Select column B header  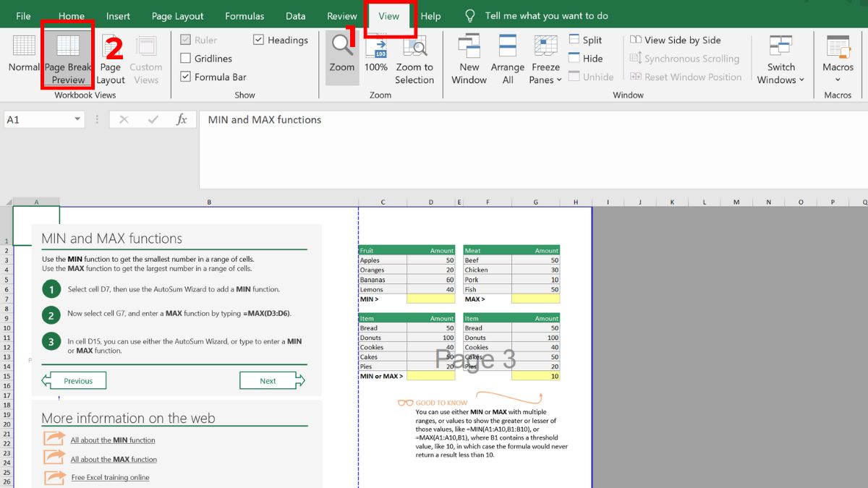[209, 202]
